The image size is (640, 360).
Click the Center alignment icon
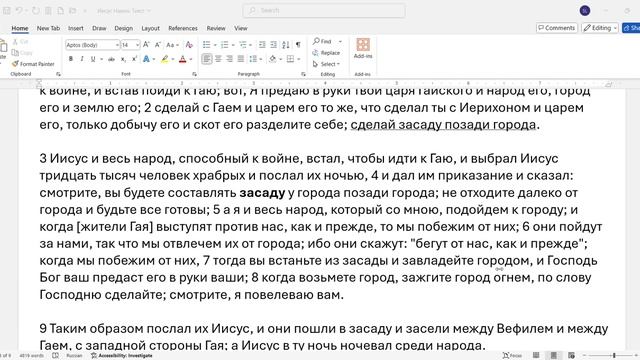click(x=218, y=59)
